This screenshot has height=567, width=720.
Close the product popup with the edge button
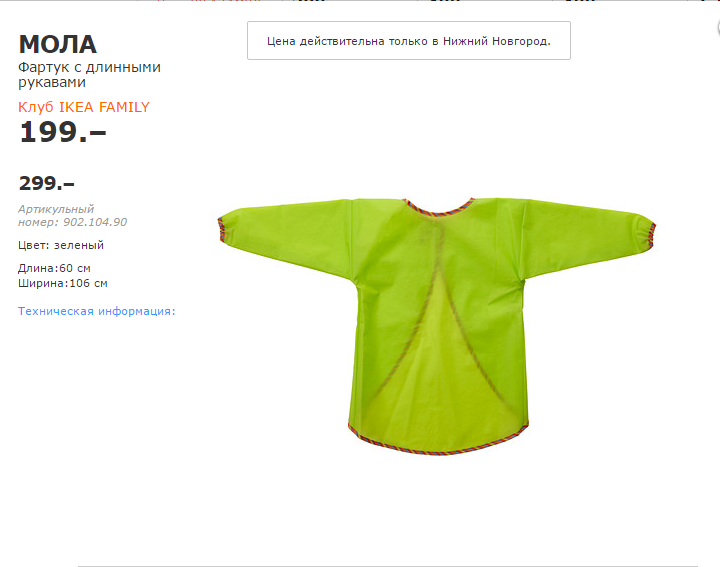718,28
